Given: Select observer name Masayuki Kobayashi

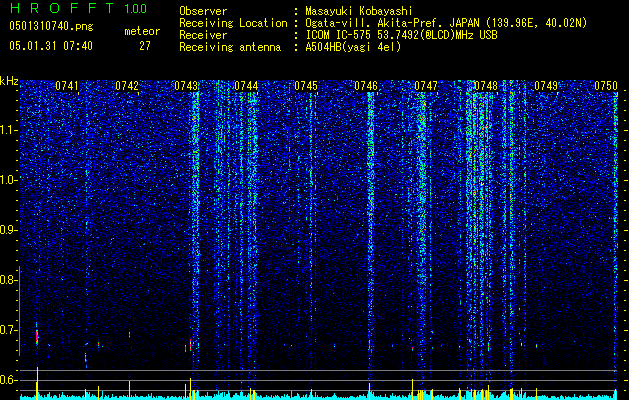Looking at the screenshot, I should (x=359, y=11).
